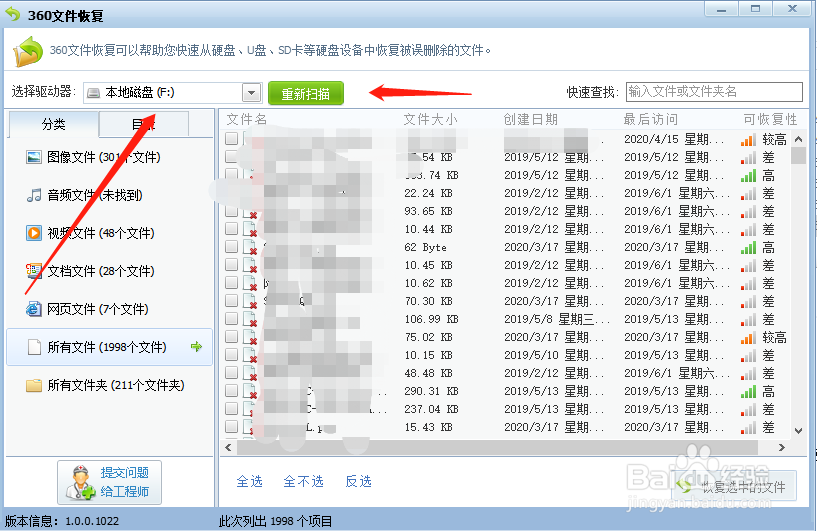Click deleted-file icon in 48.48 KB row
Screen dimensions: 817x531
coord(250,373)
